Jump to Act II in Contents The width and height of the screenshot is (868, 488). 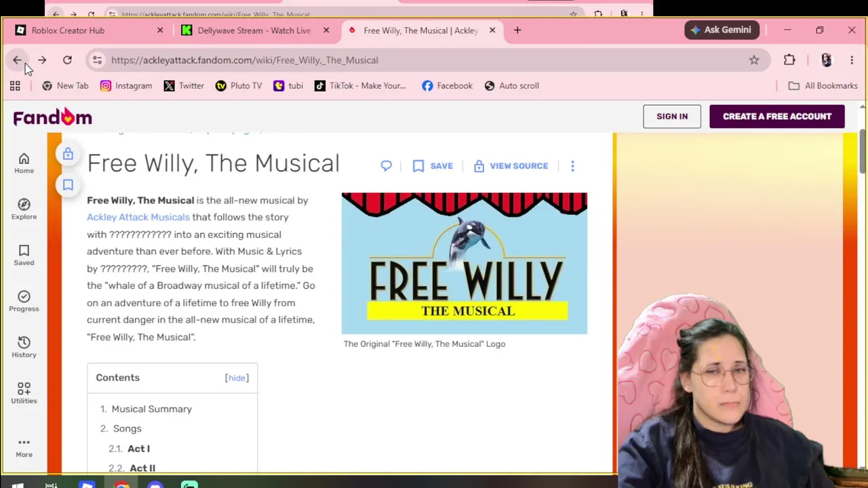coord(142,468)
